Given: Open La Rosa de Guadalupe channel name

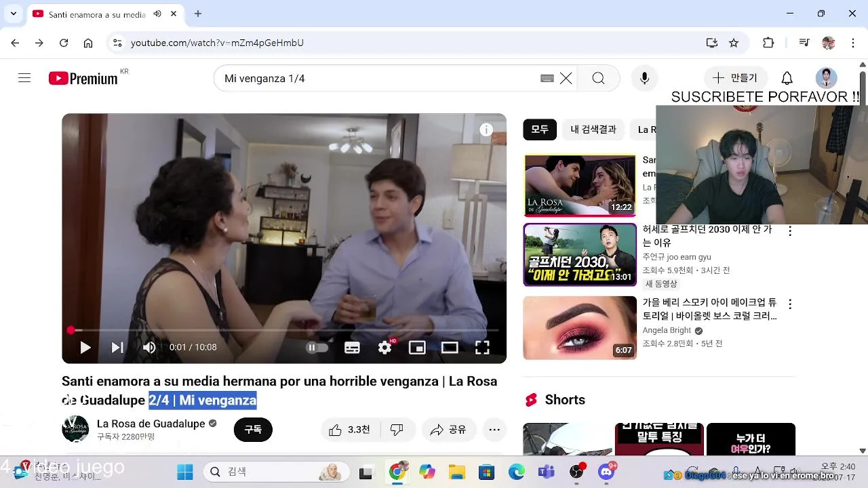Looking at the screenshot, I should pyautogui.click(x=151, y=424).
